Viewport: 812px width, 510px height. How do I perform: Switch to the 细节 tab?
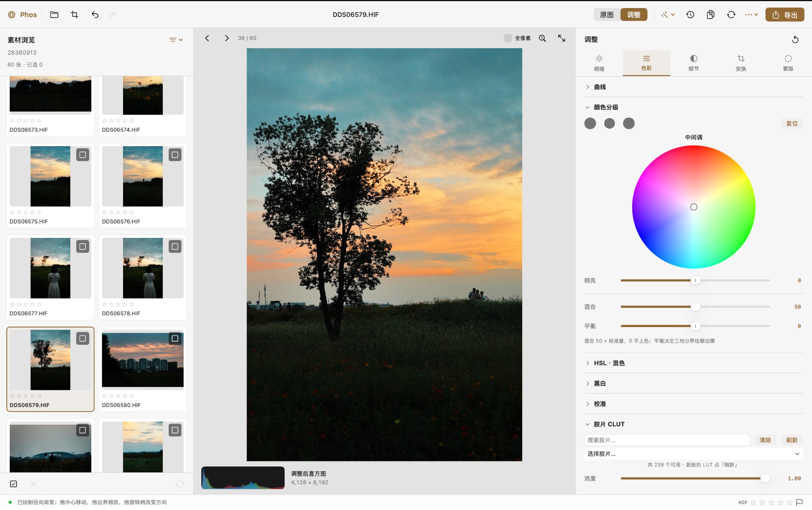[x=694, y=63]
